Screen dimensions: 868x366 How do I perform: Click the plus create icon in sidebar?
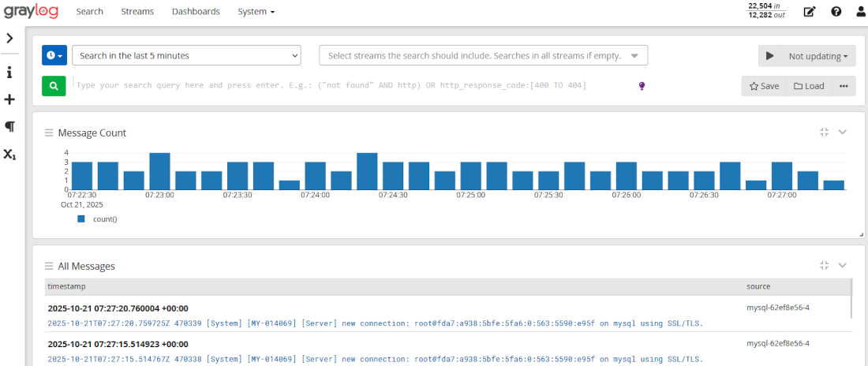(9, 99)
